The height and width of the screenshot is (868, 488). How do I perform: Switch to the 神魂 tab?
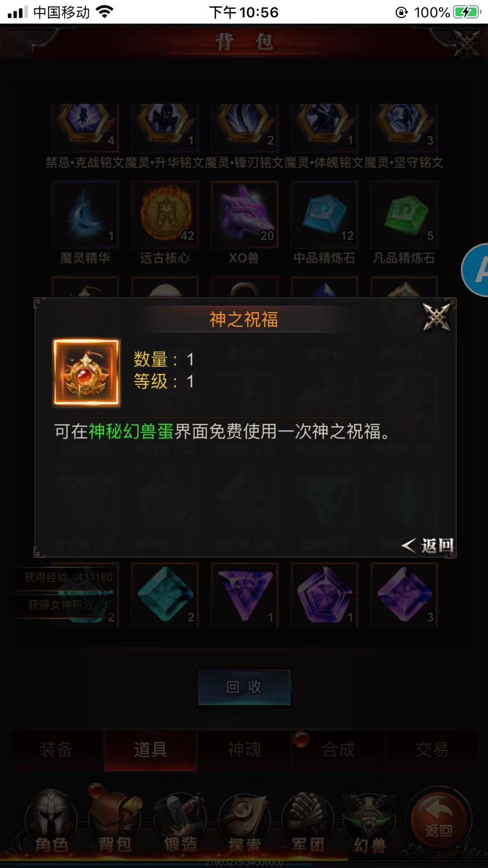[x=244, y=750]
